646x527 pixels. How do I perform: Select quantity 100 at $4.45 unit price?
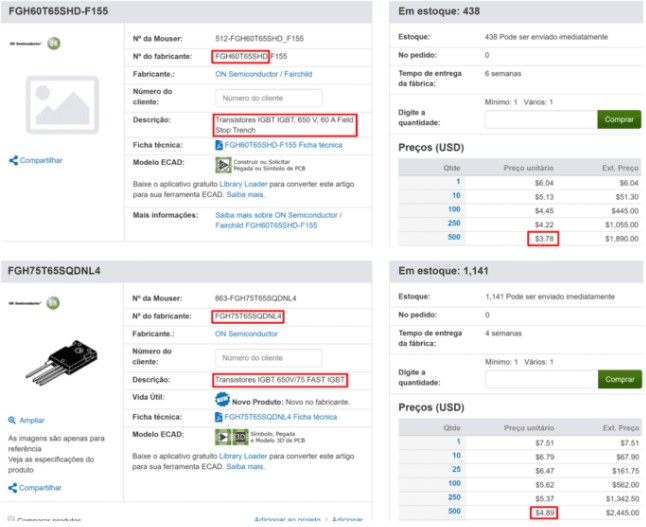[454, 209]
